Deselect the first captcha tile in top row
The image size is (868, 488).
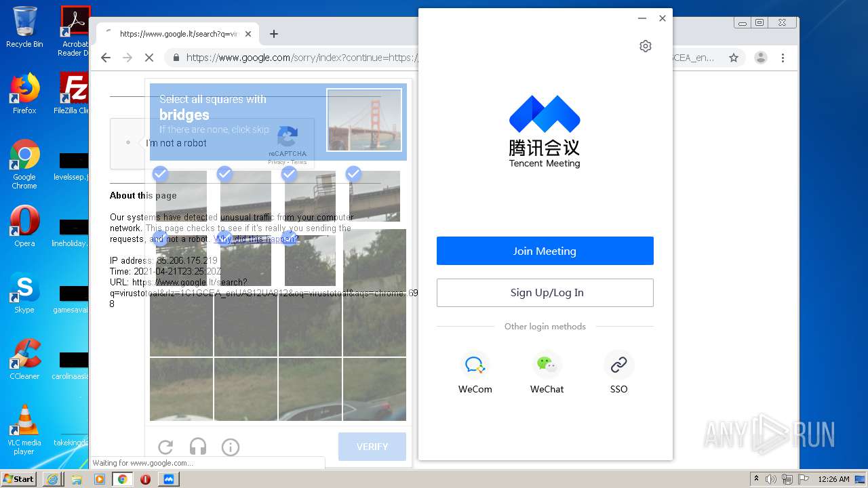click(181, 196)
